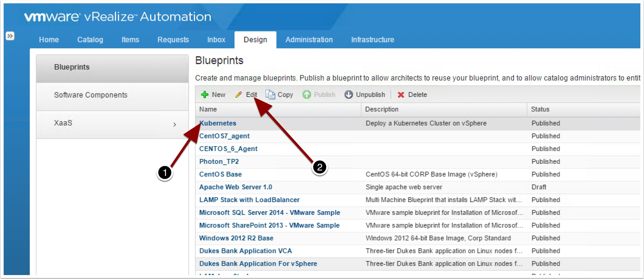Go to the Infrastructure tab

[x=373, y=40]
